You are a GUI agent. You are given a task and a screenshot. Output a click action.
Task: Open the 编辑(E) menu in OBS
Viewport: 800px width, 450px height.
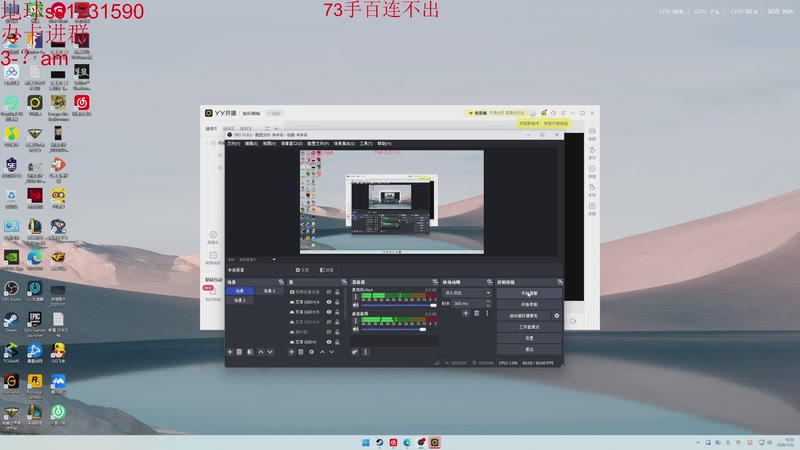coord(251,144)
